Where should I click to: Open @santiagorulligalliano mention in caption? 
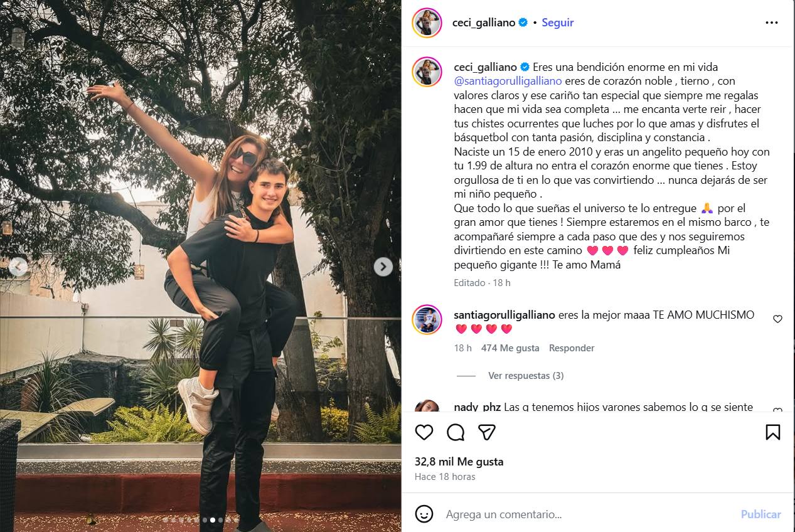click(508, 81)
